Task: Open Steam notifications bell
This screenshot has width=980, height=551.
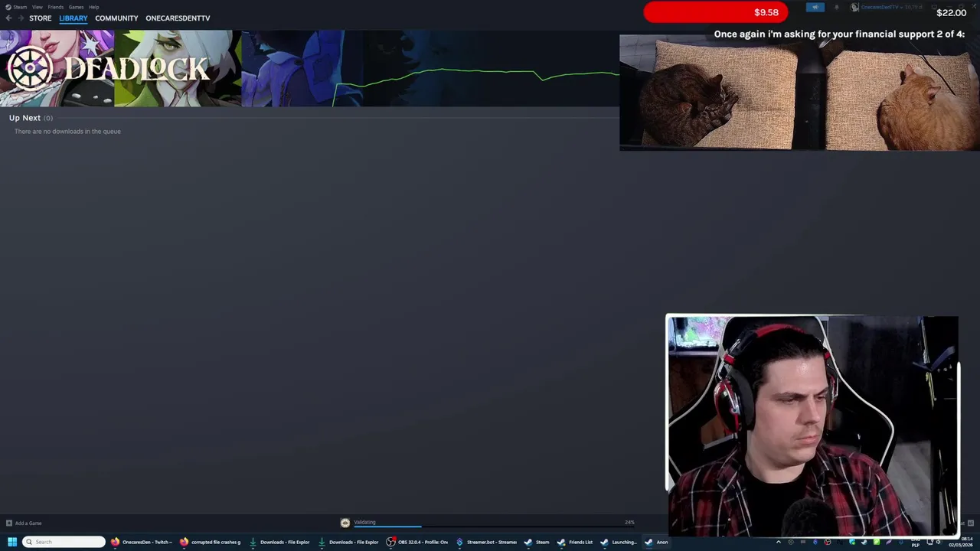Action: (x=836, y=8)
